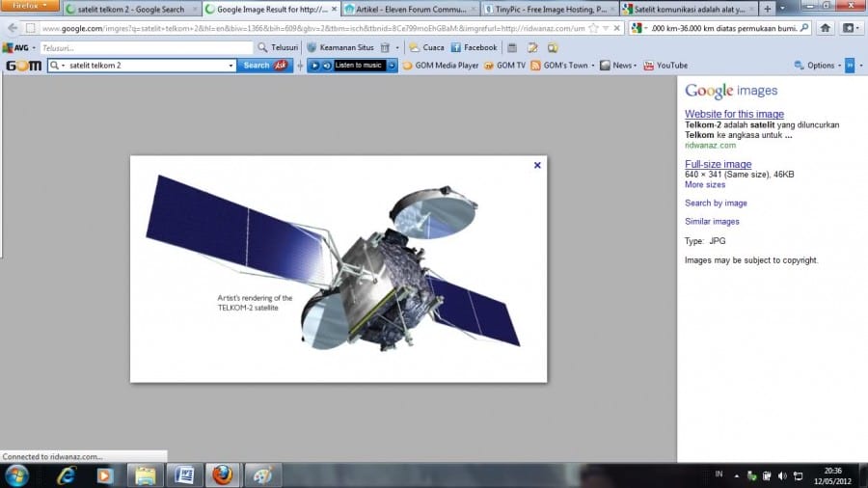The height and width of the screenshot is (488, 868).
Task: Open the Cuaca weather toolbar item
Action: tap(426, 47)
